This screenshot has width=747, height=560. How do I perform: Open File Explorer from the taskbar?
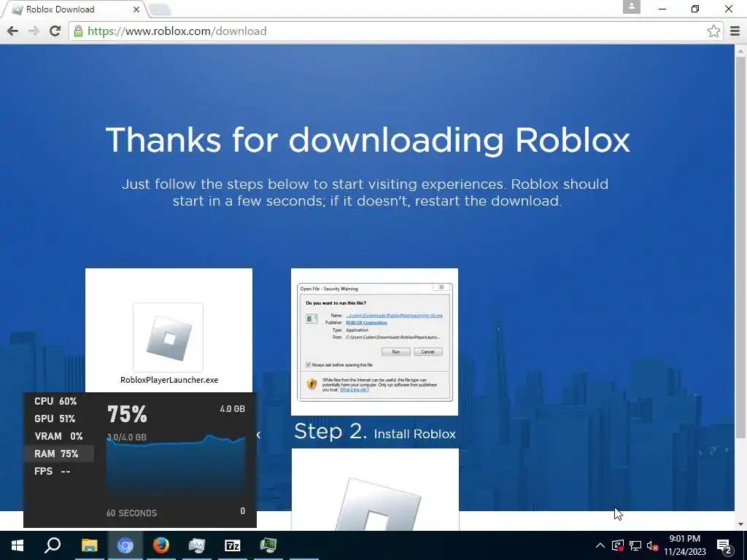pos(89,545)
